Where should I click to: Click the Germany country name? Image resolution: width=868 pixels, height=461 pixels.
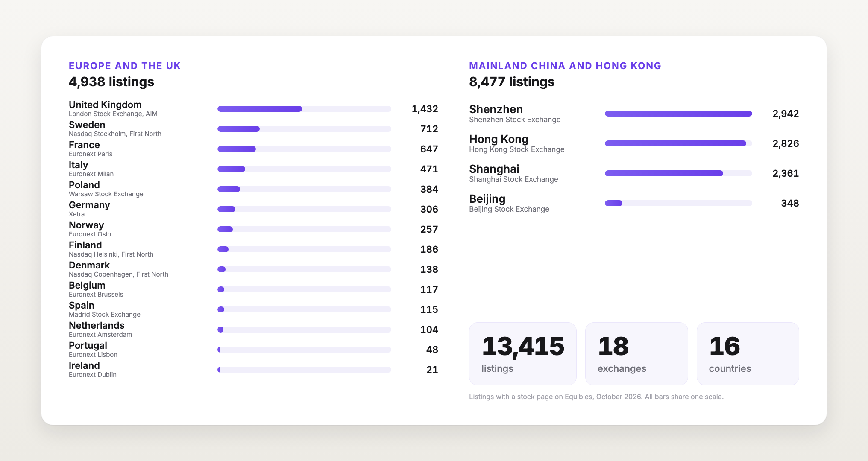[89, 205]
